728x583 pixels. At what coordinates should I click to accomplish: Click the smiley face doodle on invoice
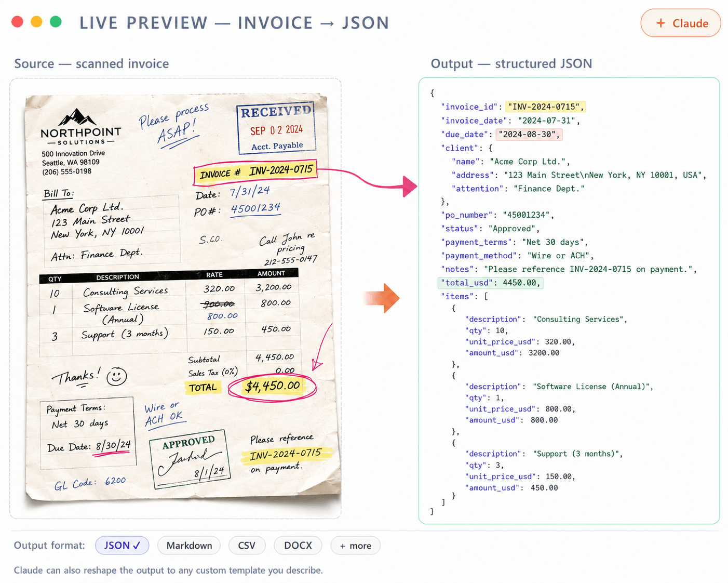pos(116,376)
